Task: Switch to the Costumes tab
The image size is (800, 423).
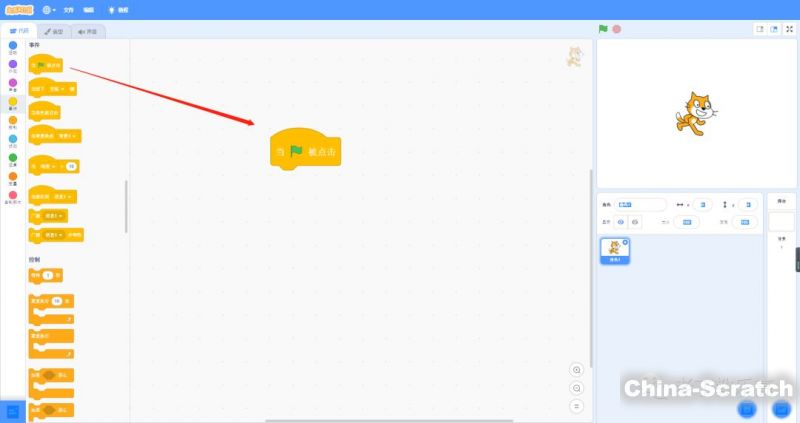Action: tap(53, 31)
